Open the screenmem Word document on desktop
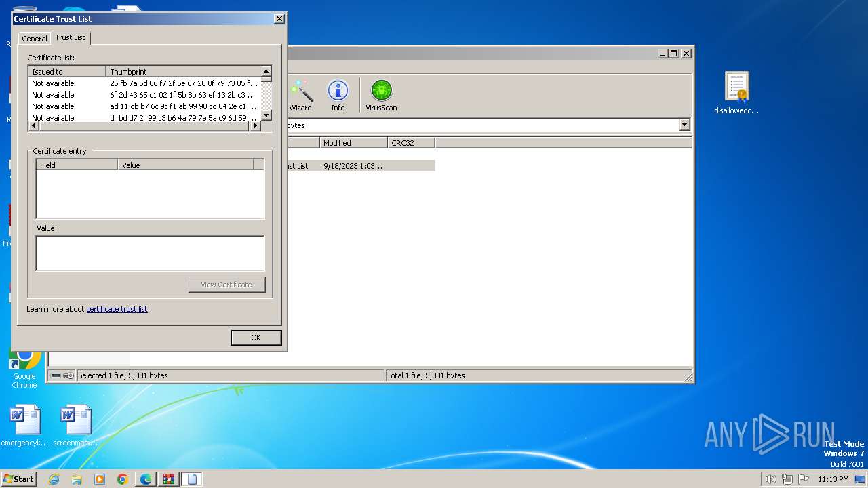 pos(75,426)
